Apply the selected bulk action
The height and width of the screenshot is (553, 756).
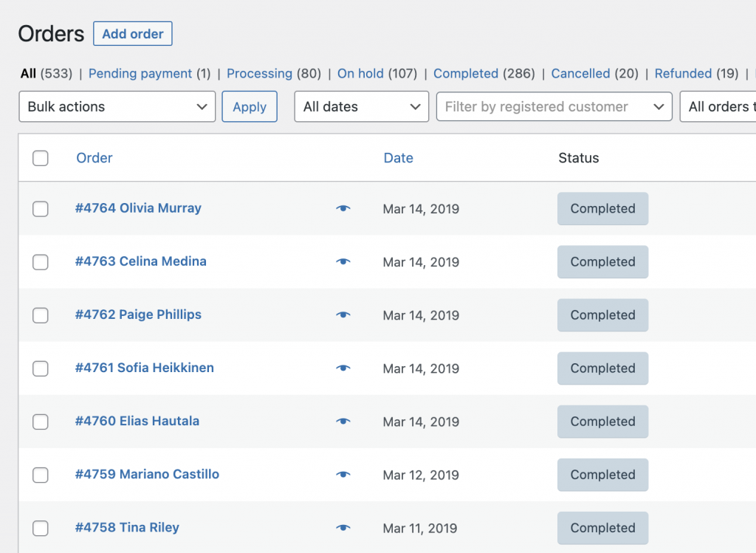click(x=249, y=106)
